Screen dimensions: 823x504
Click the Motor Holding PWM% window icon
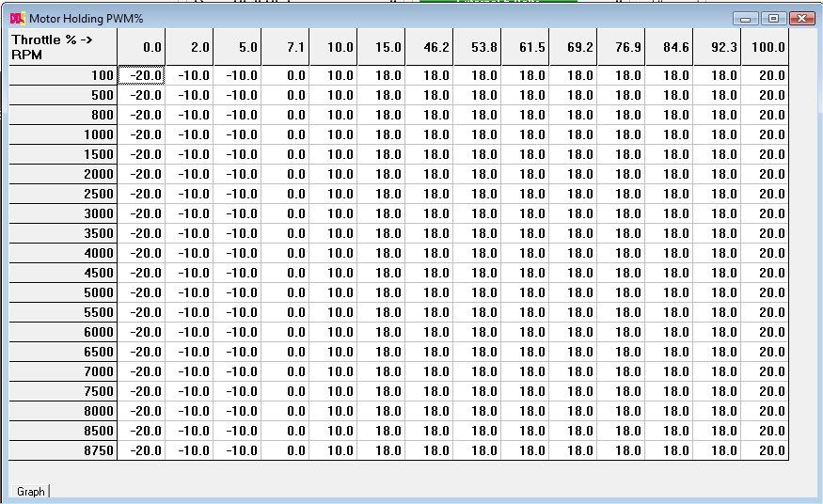pyautogui.click(x=16, y=18)
